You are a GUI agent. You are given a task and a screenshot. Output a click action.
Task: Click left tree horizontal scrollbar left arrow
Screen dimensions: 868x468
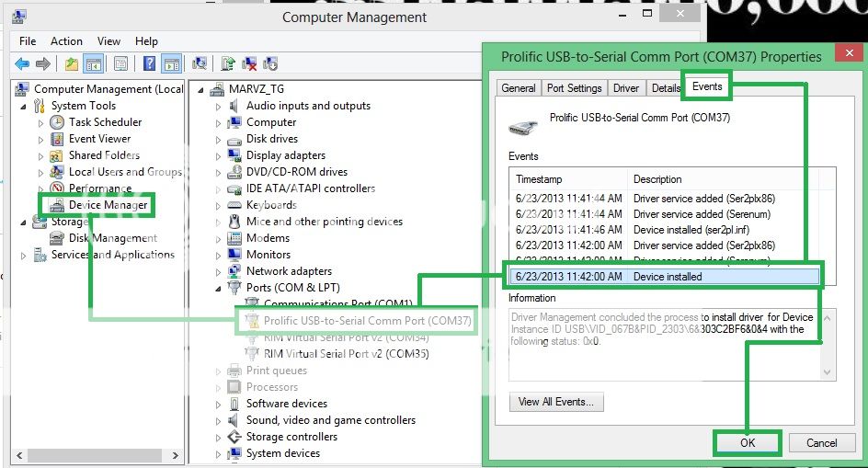pos(19,456)
